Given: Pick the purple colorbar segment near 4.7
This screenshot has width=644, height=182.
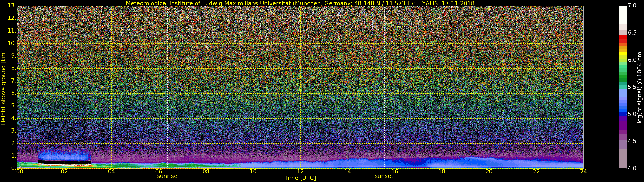Looking at the screenshot, I should pyautogui.click(x=623, y=125).
